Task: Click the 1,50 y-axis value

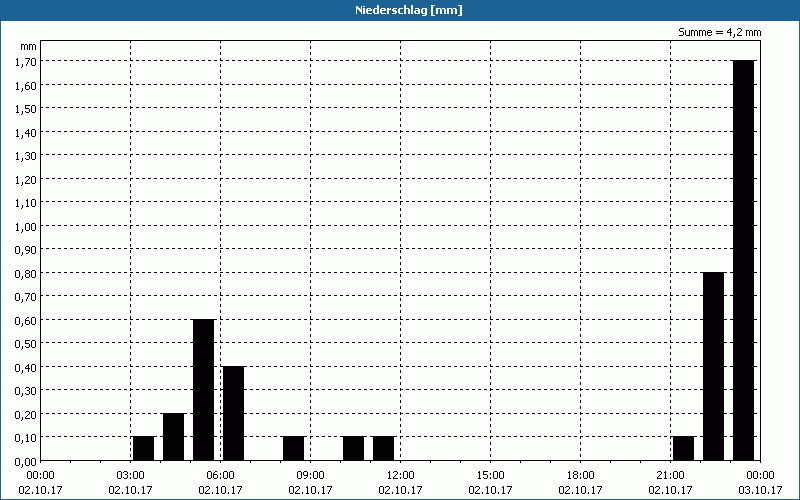Action: (26, 109)
